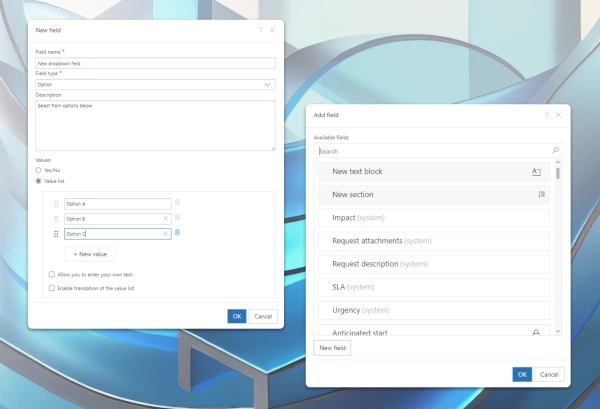600x409 pixels.
Task: Delete the Option B value
Action: 177,217
